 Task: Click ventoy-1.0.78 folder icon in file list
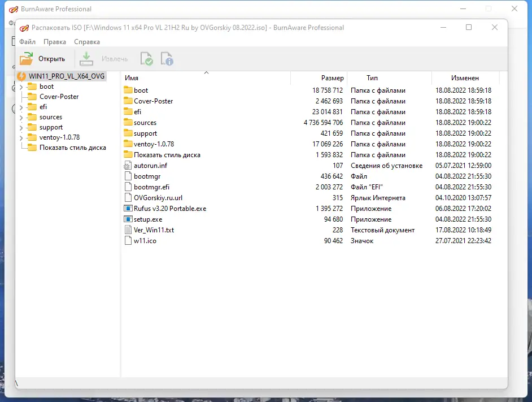(128, 144)
